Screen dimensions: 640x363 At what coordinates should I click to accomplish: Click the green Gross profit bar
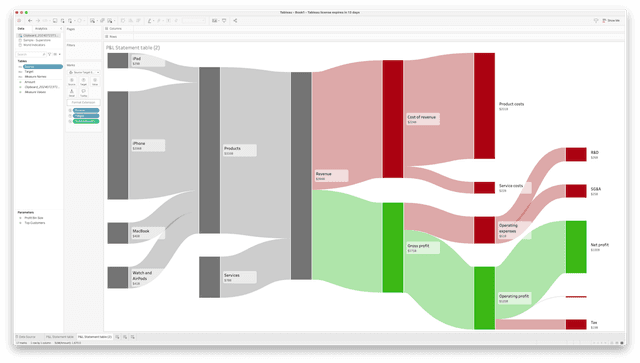[x=393, y=247]
